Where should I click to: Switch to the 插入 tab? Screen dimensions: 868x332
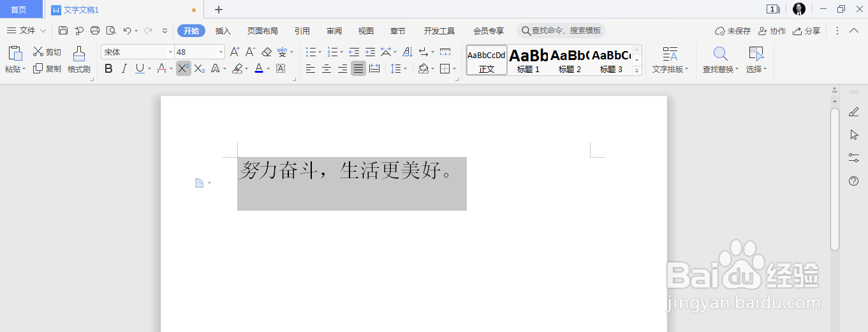223,31
